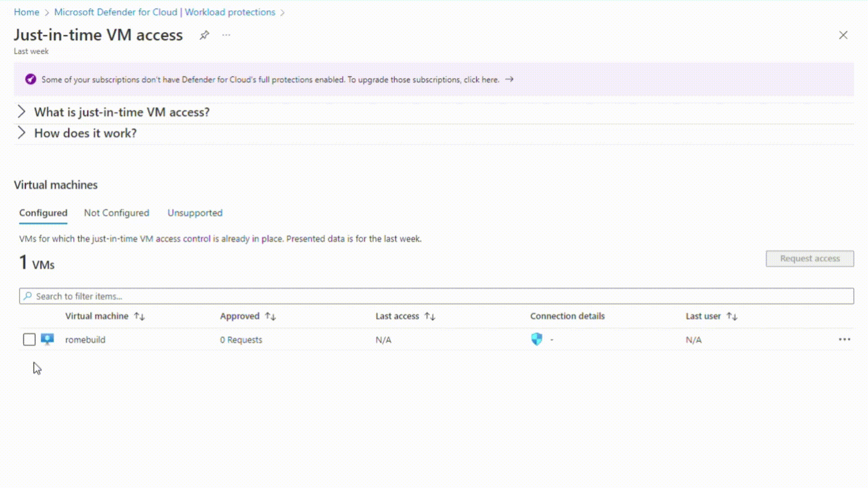Sort by the Virtual machine column arrows
Viewport: 868px width, 488px height.
point(139,316)
